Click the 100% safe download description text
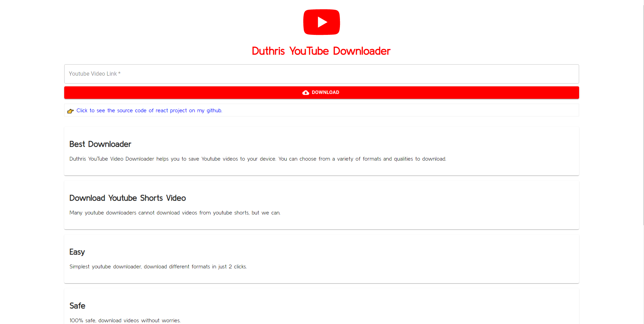This screenshot has width=644, height=324. point(125,320)
